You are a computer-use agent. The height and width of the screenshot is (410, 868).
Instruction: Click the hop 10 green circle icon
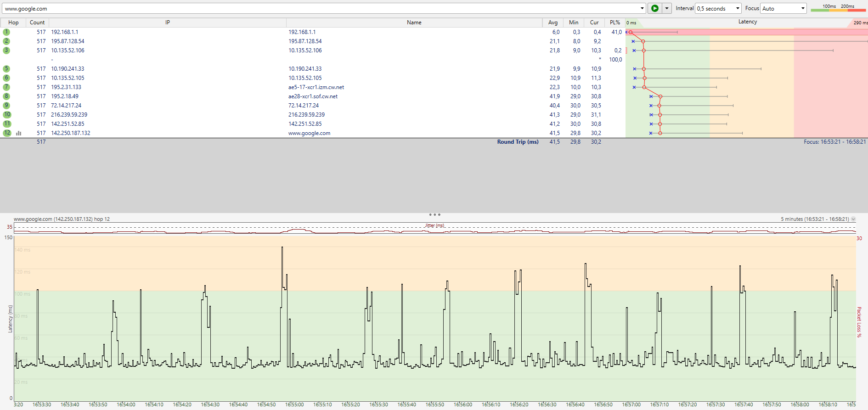point(7,115)
